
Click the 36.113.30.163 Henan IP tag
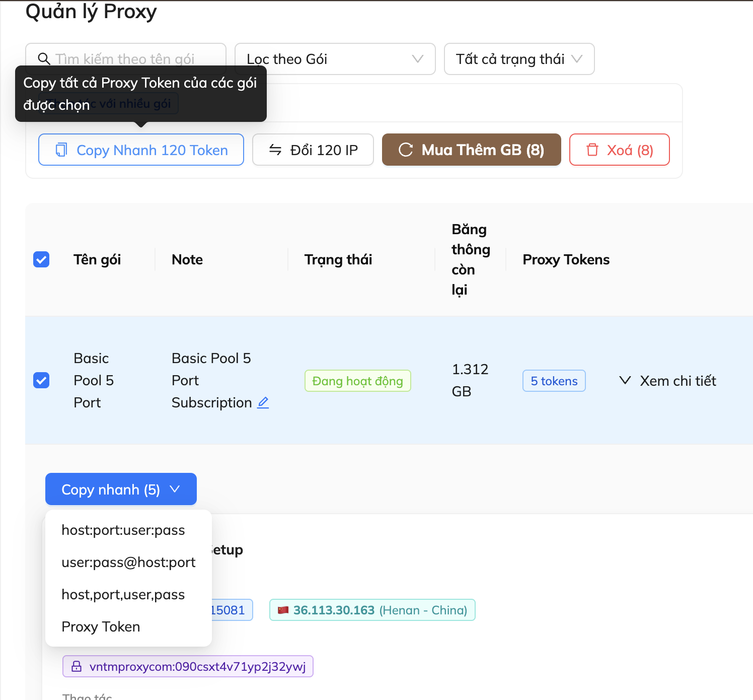coord(372,610)
